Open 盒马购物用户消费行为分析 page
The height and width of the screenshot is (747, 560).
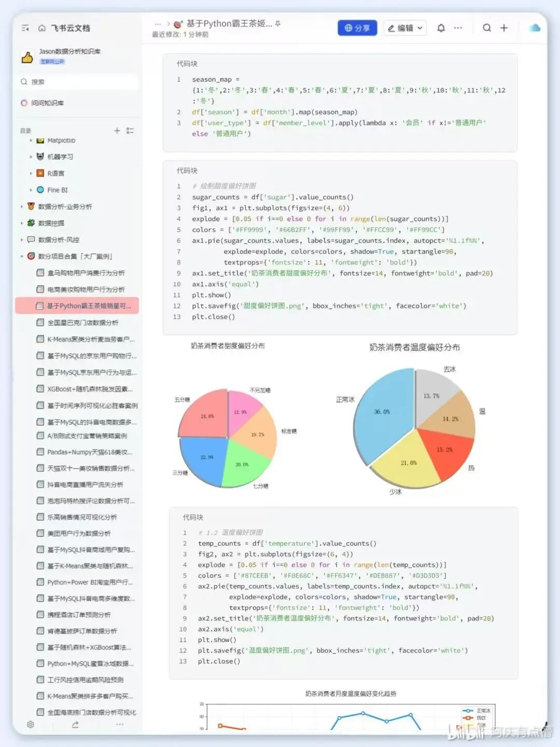coord(86,273)
